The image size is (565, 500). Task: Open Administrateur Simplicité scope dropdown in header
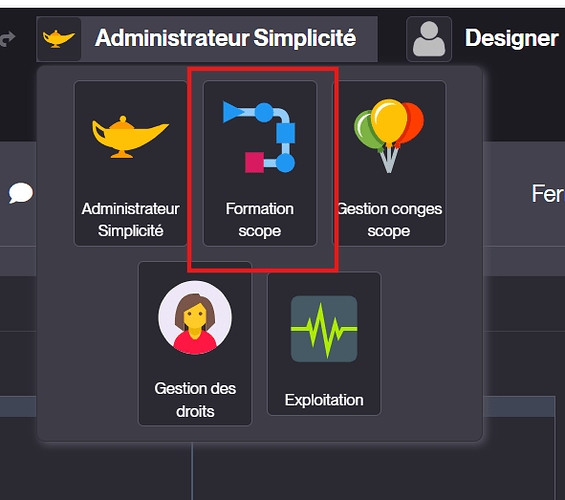click(207, 39)
